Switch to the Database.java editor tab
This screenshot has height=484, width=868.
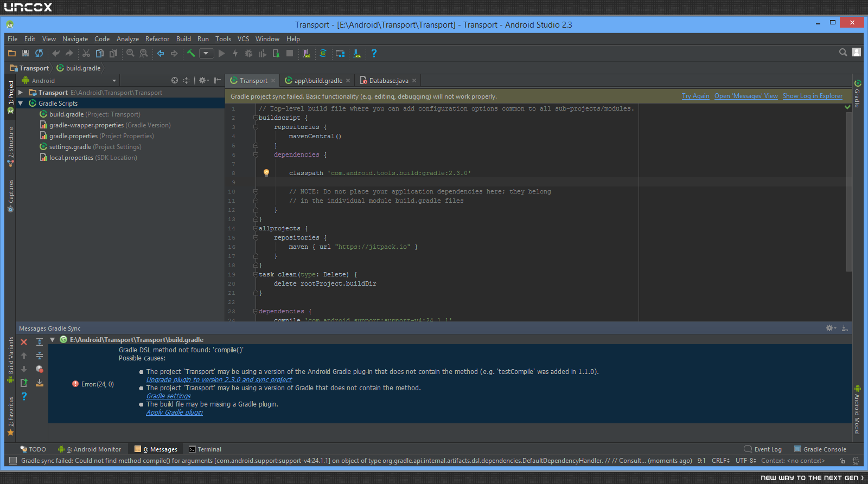coord(388,81)
